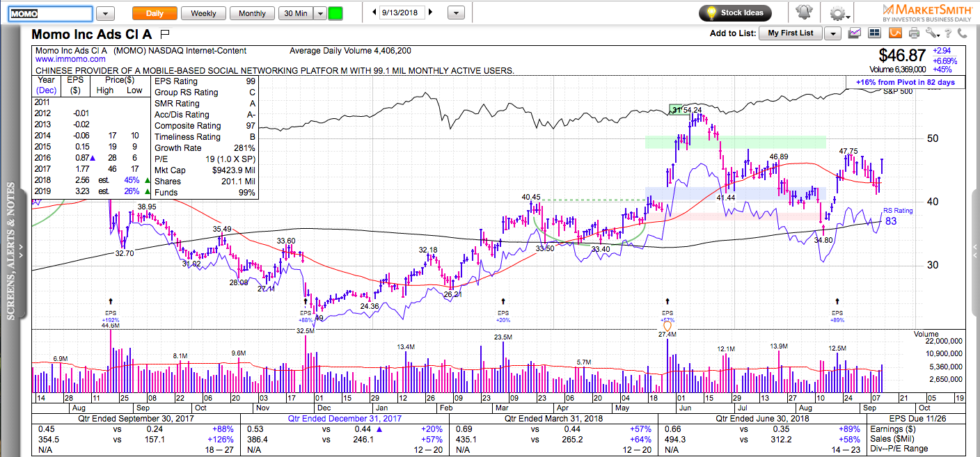Viewport: 980px width, 457px height.
Task: Click the MOMO symbol input field
Action: (51, 13)
